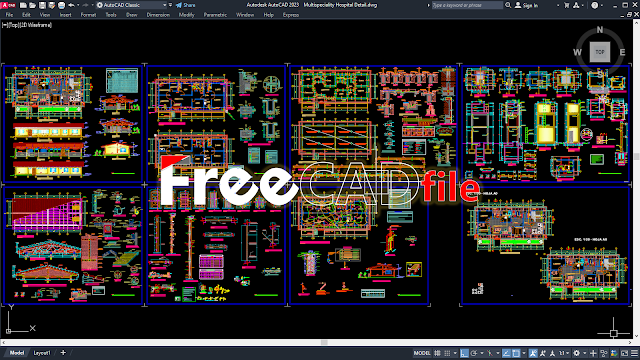Viewport: 640px width, 360px height.
Task: Click the isolate objects icon
Action: pyautogui.click(x=604, y=353)
